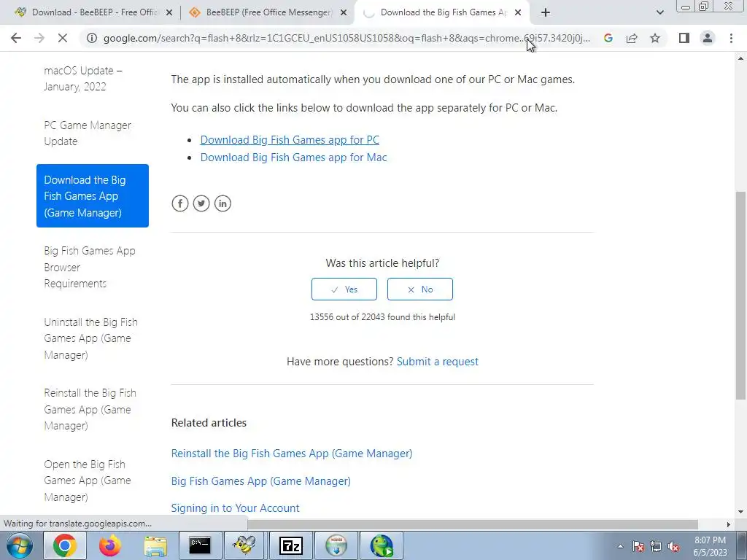Close the Big Fish Games tab
The image size is (747, 560).
coord(518,13)
